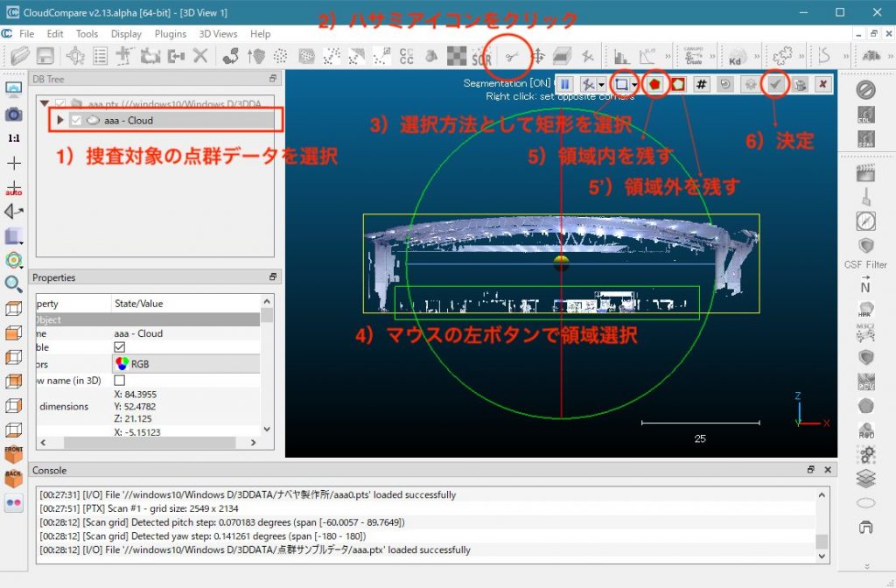Image resolution: width=896 pixels, height=588 pixels.
Task: Expand the aaa - Cloud tree node
Action: point(59,120)
